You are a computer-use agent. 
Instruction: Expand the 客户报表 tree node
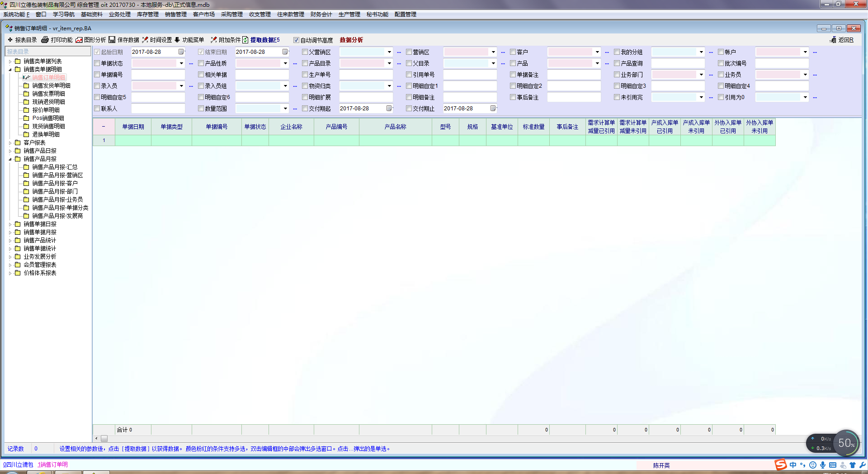coord(10,143)
